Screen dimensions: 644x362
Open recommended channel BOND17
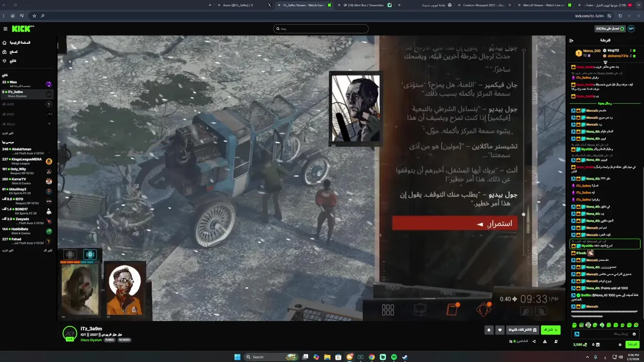pyautogui.click(x=28, y=211)
